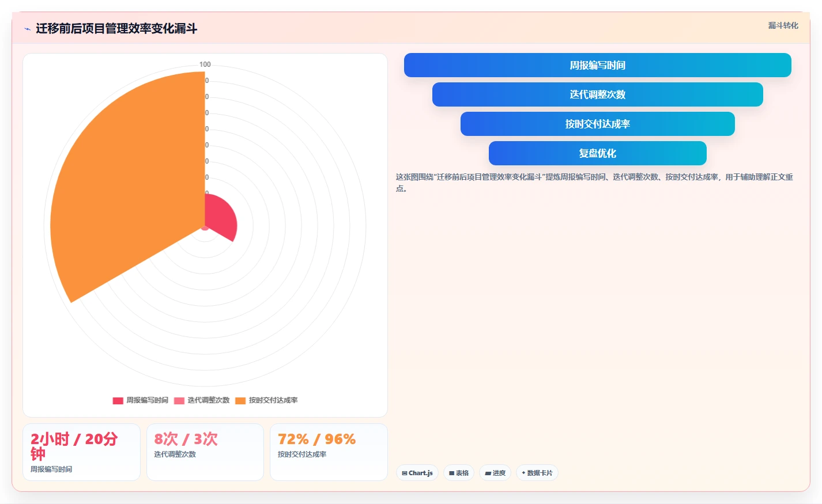Click the 周报编写时间 funnel bar

[597, 65]
